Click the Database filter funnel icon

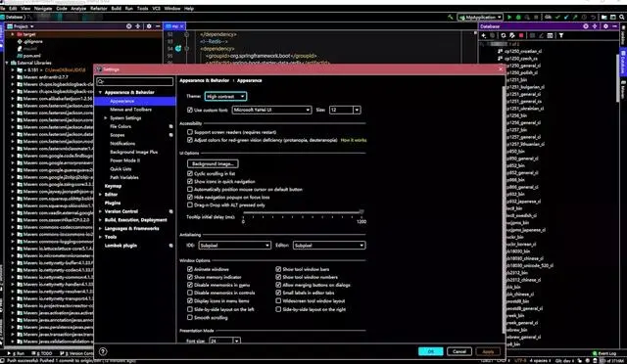(x=561, y=35)
